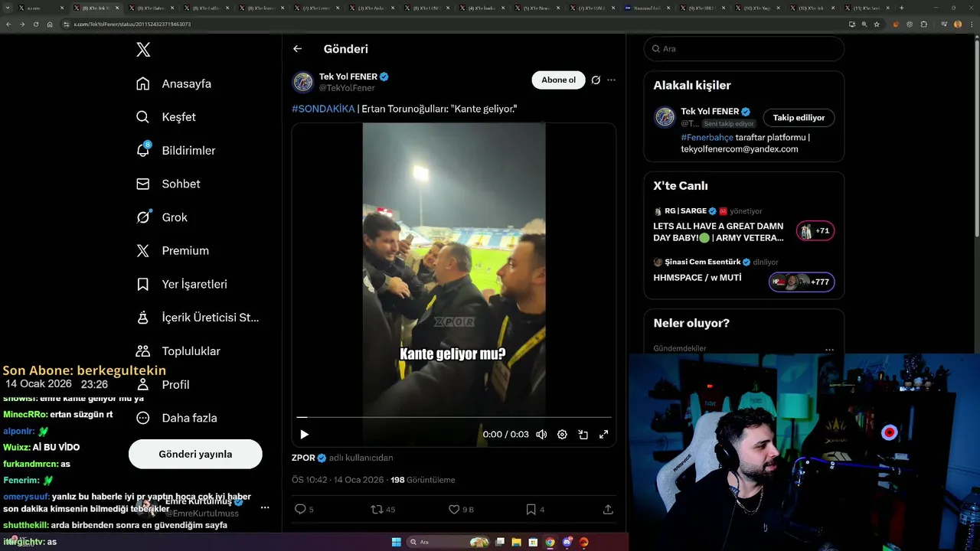
Task: Click the Abone ol button
Action: (x=558, y=80)
